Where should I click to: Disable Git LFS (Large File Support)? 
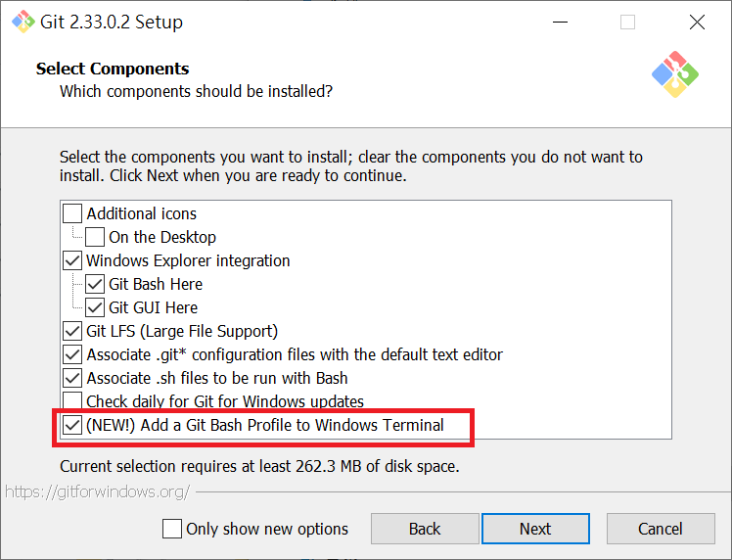tap(72, 331)
